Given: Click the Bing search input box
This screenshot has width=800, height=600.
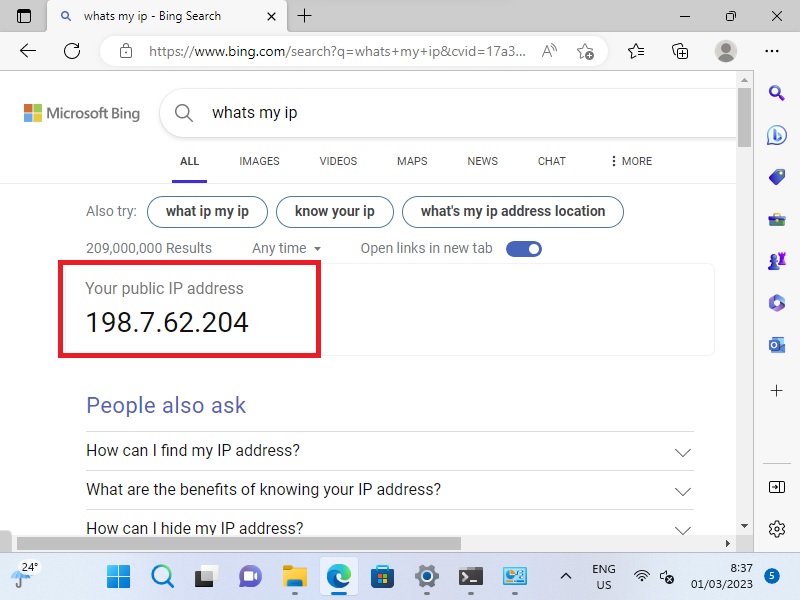Looking at the screenshot, I should coord(460,113).
